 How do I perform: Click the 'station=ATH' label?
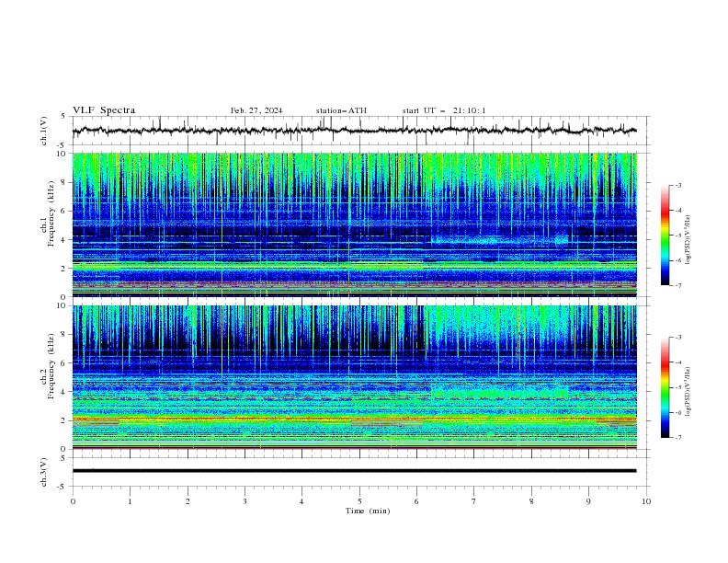point(341,110)
